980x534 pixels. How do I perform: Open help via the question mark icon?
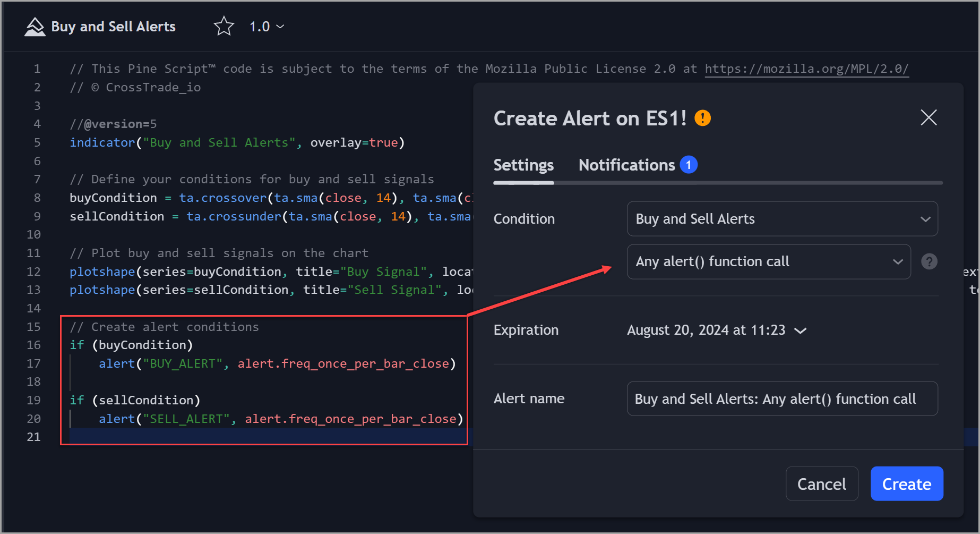coord(929,261)
